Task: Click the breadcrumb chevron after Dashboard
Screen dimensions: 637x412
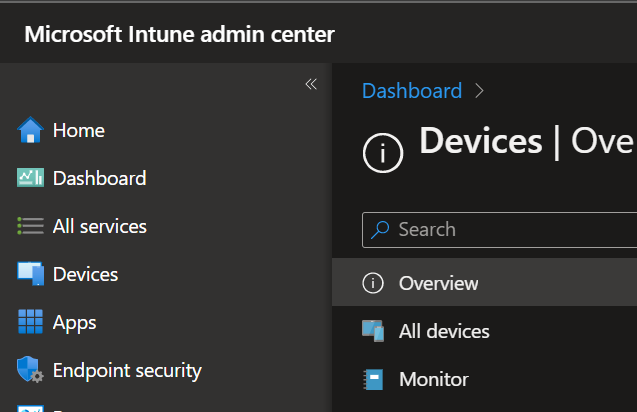Action: (480, 91)
